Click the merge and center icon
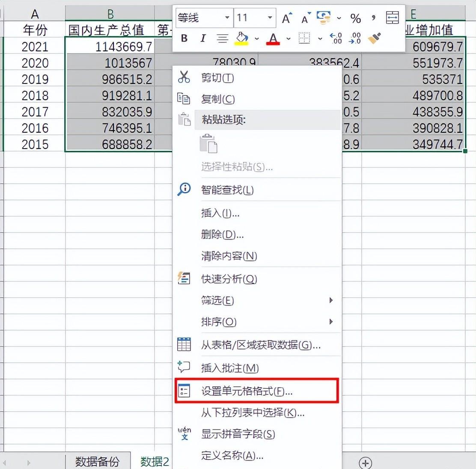 click(x=392, y=18)
